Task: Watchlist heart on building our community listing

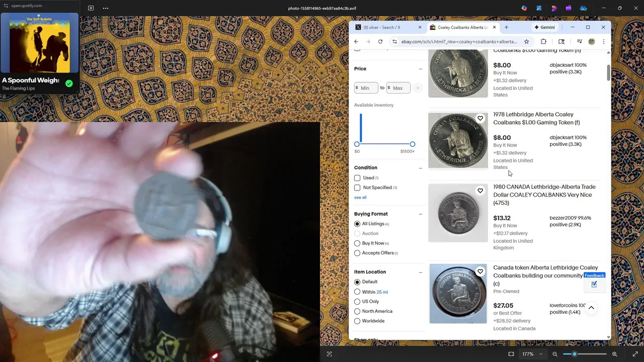Action: 480,271
